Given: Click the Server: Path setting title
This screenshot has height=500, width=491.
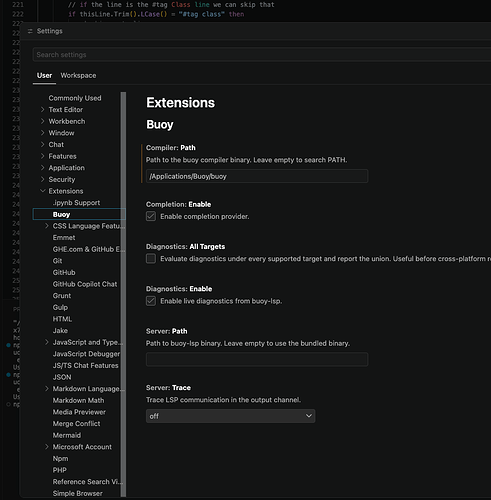Looking at the screenshot, I should pos(167,331).
